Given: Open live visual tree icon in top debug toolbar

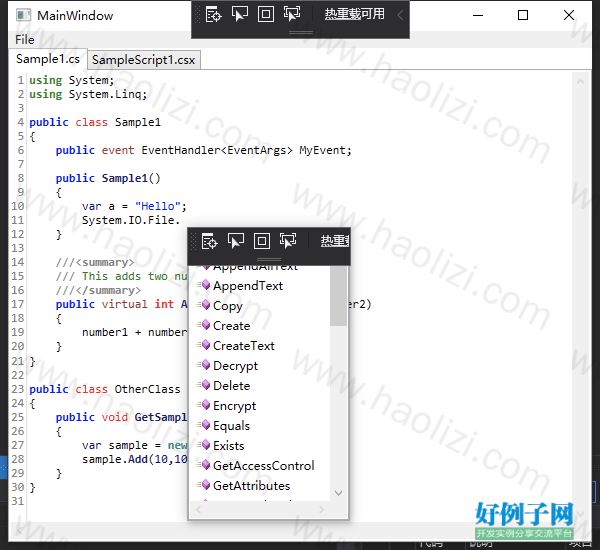Looking at the screenshot, I should click(x=214, y=15).
